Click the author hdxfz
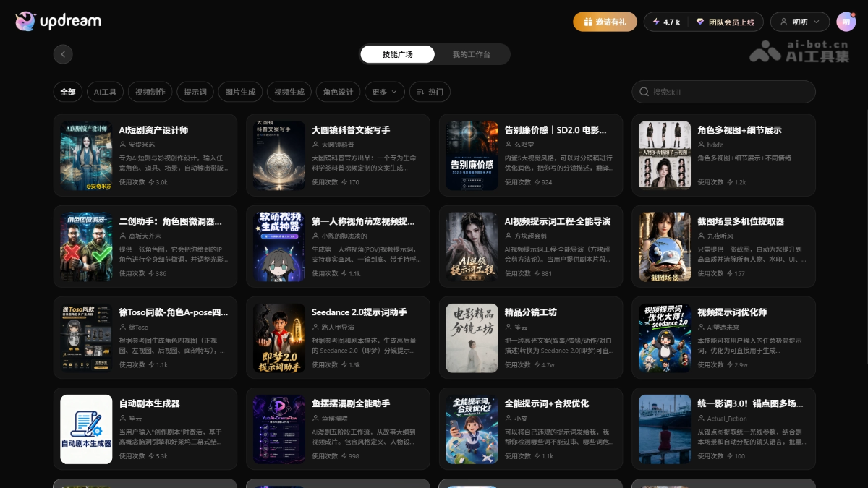Screen dimensions: 868x488 click(x=715, y=145)
